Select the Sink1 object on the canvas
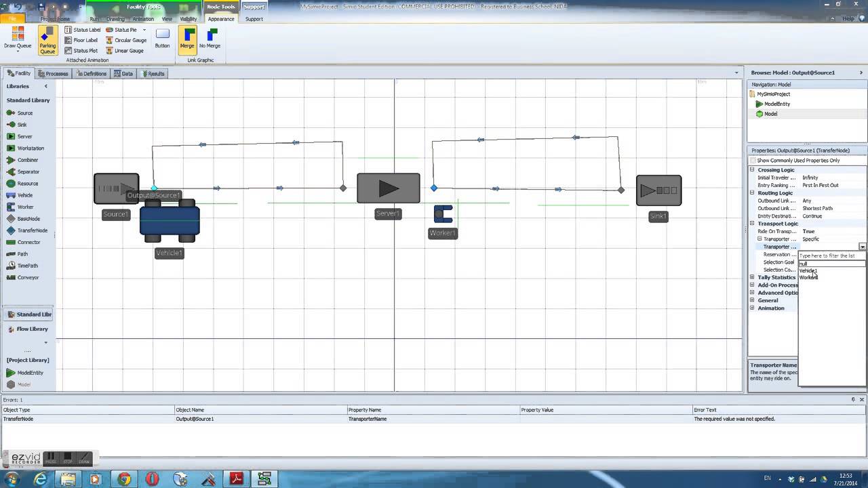The height and width of the screenshot is (488, 868). coord(658,190)
